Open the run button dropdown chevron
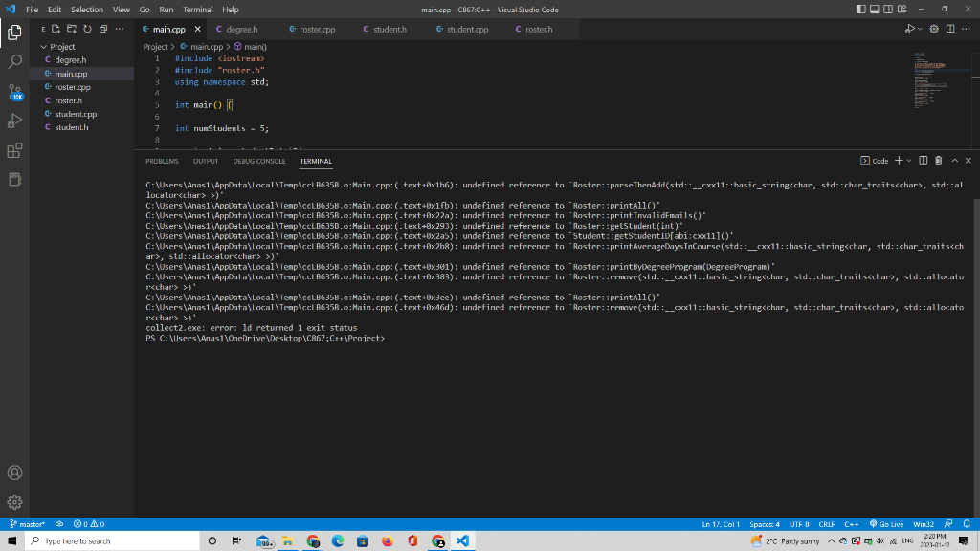The image size is (980, 551). point(921,29)
